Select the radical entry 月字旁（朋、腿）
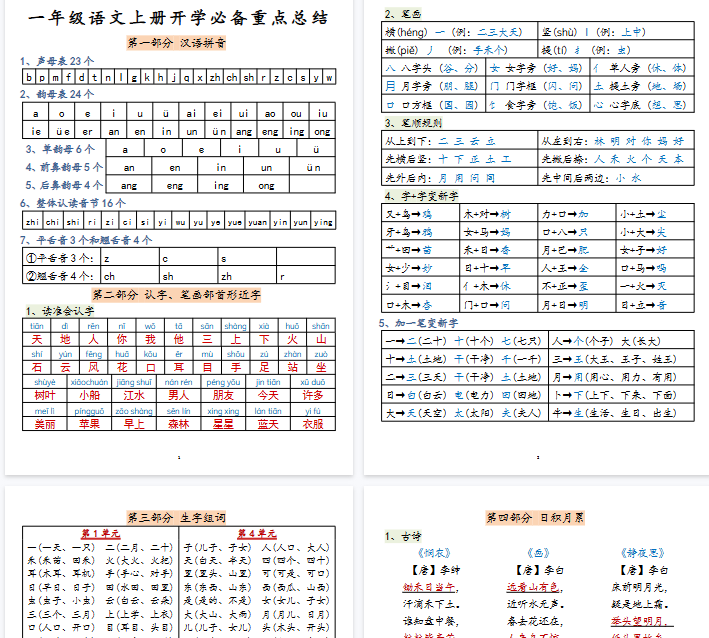709x638 pixels. pyautogui.click(x=432, y=86)
